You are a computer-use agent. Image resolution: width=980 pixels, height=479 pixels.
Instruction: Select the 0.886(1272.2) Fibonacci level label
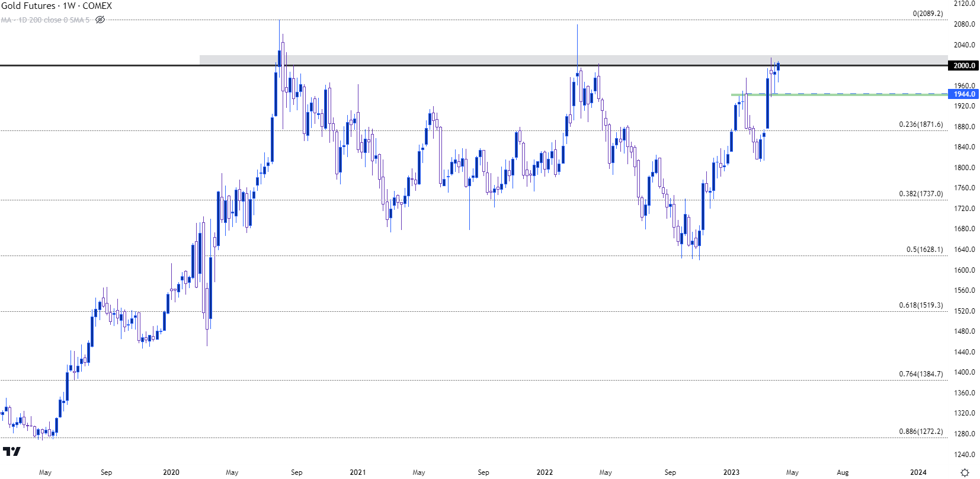920,432
